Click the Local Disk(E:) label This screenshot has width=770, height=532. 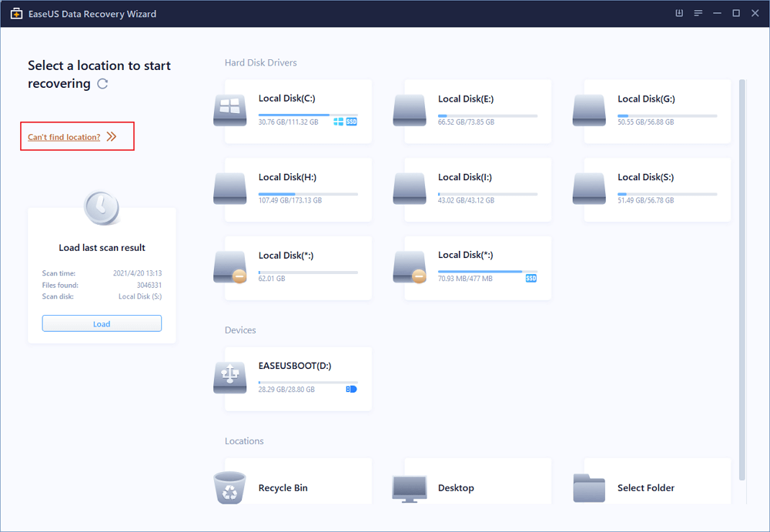pyautogui.click(x=466, y=99)
